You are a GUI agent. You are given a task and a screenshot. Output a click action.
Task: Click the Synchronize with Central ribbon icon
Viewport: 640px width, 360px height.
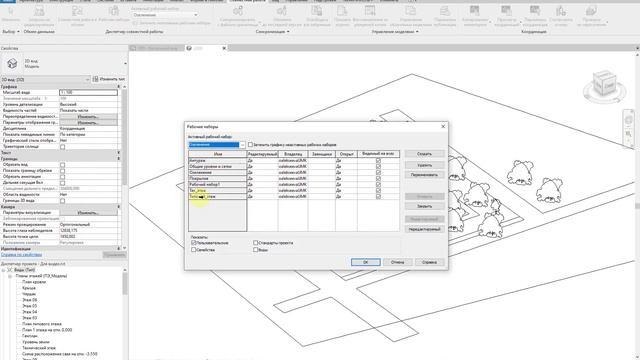point(238,11)
